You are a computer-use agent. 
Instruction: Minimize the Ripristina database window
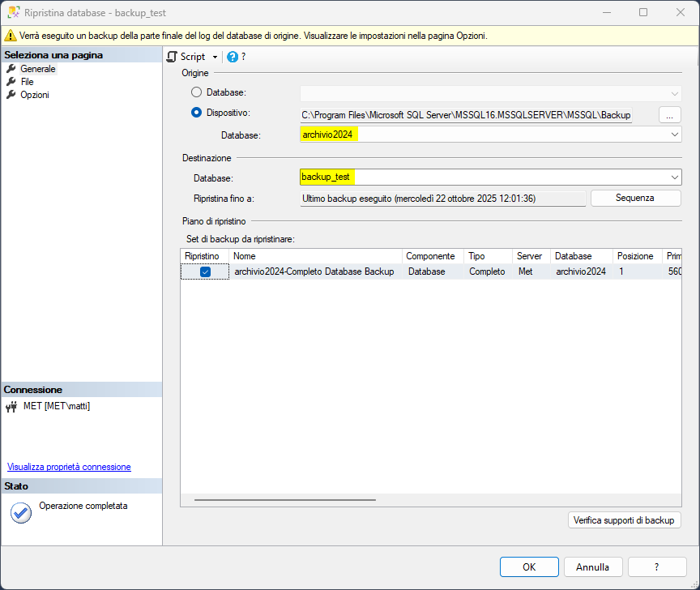pyautogui.click(x=607, y=12)
